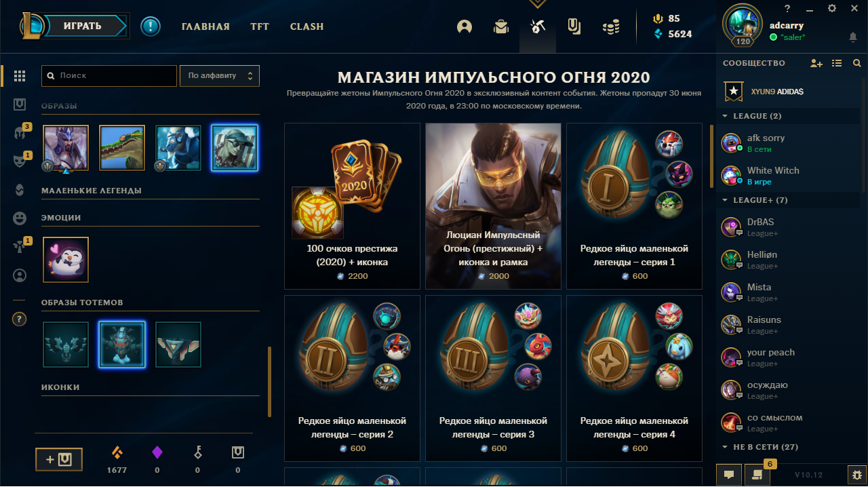This screenshot has width=868, height=487.
Task: Open the notifications bell icon
Action: point(852,37)
